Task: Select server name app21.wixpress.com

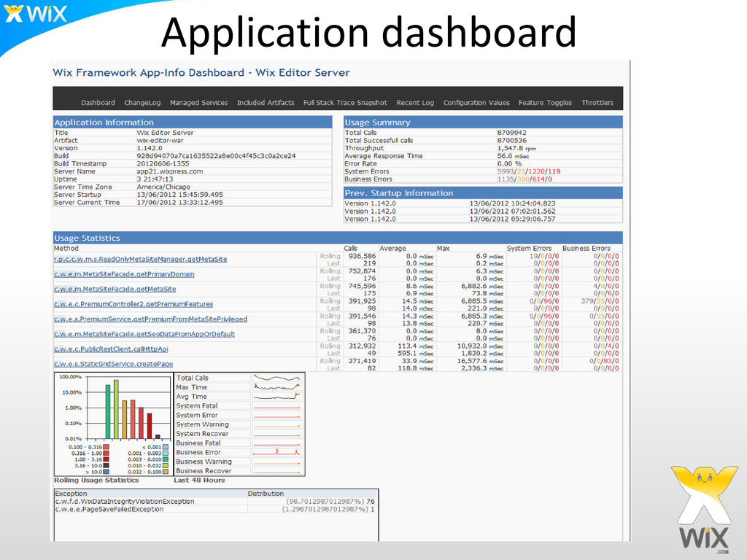Action: coord(169,171)
